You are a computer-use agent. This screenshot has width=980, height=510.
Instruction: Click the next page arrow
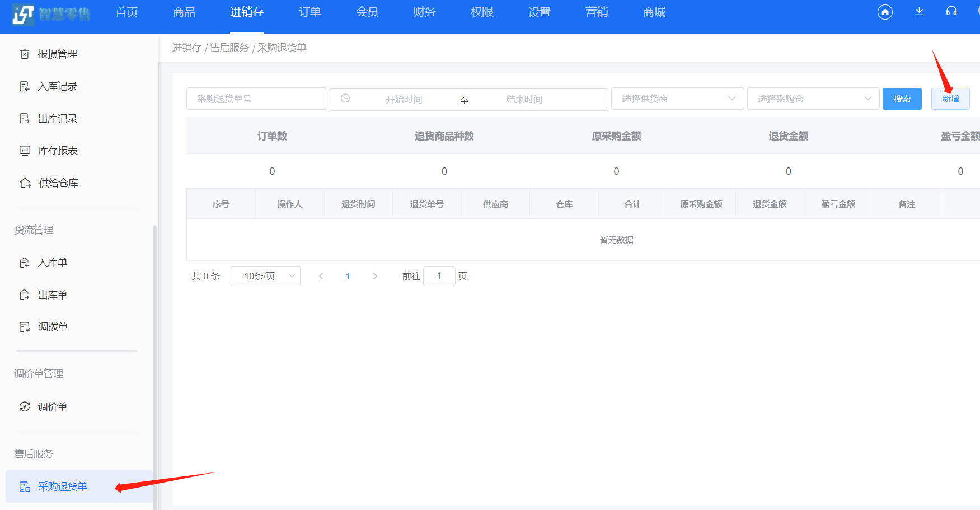[x=375, y=276]
